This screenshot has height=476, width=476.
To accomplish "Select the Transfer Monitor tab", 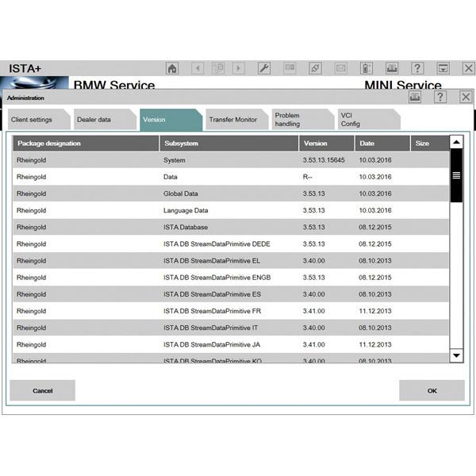I will (x=232, y=120).
